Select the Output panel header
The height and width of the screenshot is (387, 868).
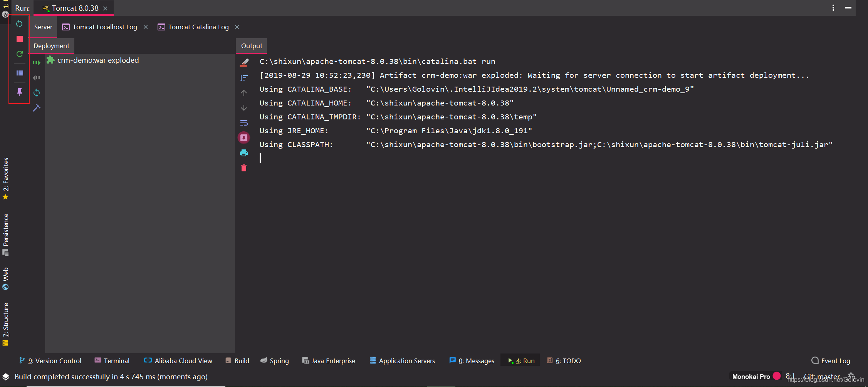252,46
